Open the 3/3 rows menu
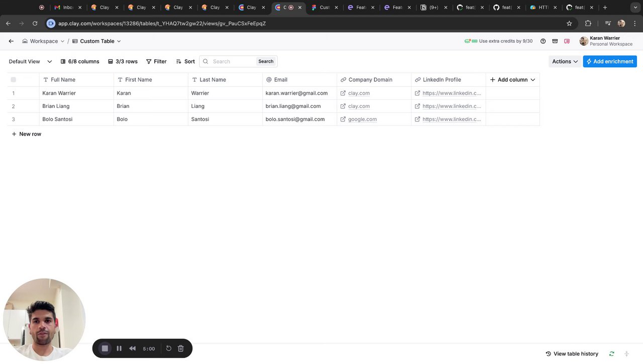This screenshot has height=364, width=643. (123, 61)
